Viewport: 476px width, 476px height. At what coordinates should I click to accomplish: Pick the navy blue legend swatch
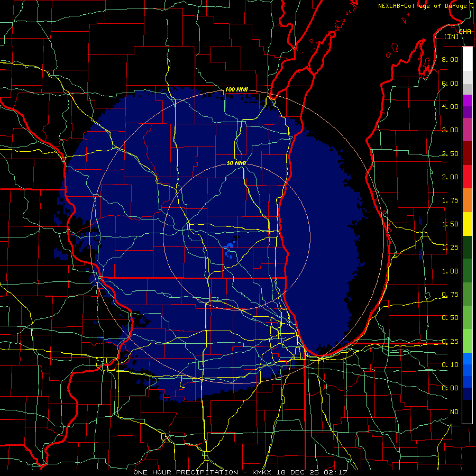(x=467, y=394)
